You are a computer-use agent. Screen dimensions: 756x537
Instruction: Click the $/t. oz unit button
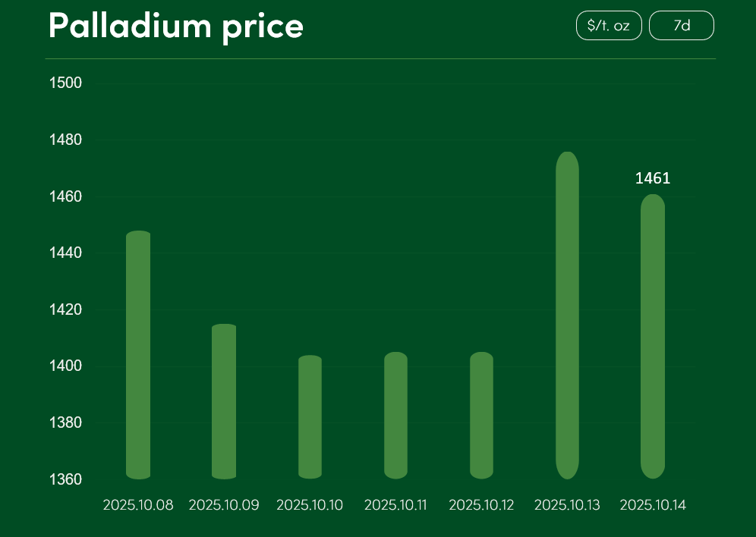[609, 26]
